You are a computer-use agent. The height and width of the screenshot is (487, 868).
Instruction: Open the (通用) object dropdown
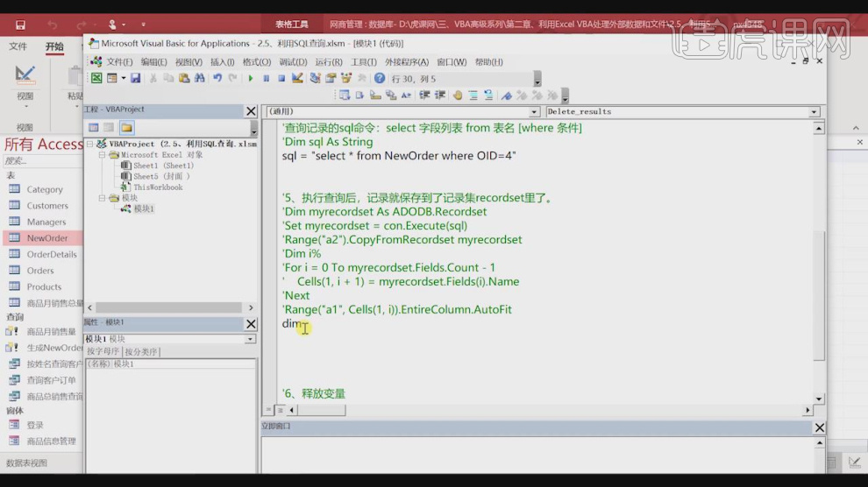click(534, 111)
